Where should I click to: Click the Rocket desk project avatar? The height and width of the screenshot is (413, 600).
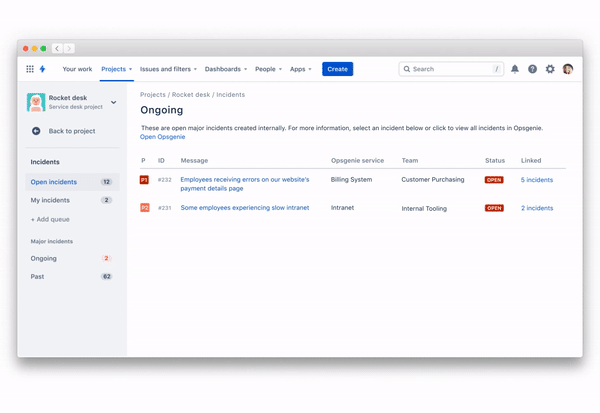click(36, 102)
